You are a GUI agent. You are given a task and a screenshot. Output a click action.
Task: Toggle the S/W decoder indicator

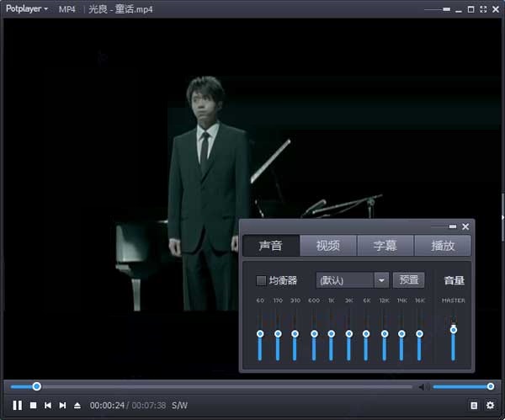point(180,405)
